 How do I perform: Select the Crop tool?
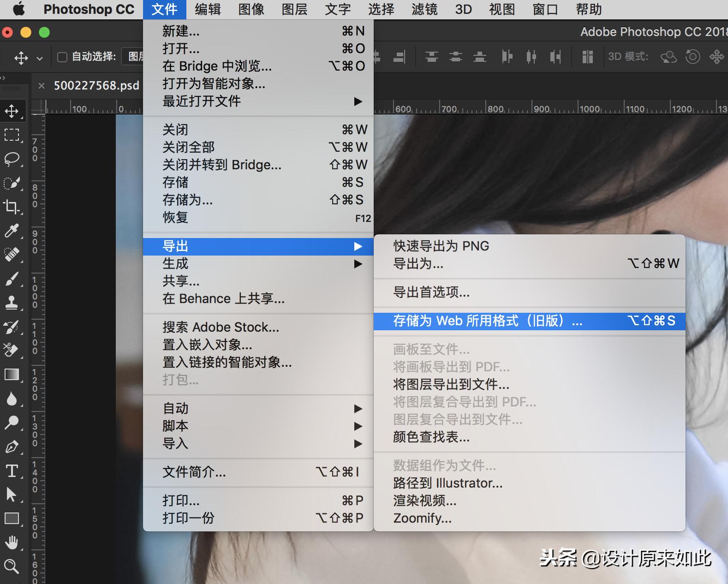point(12,206)
